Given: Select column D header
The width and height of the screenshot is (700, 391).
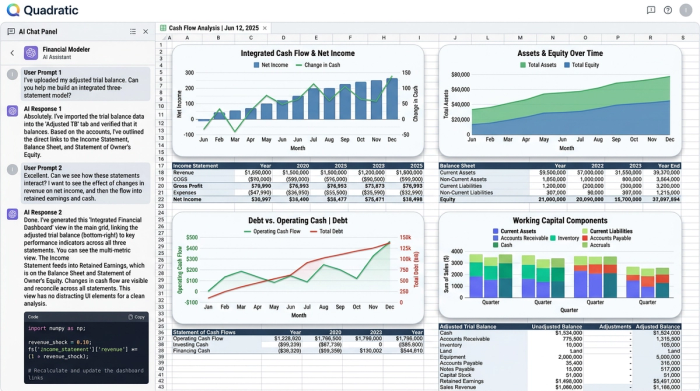Looking at the screenshot, I should [283, 38].
